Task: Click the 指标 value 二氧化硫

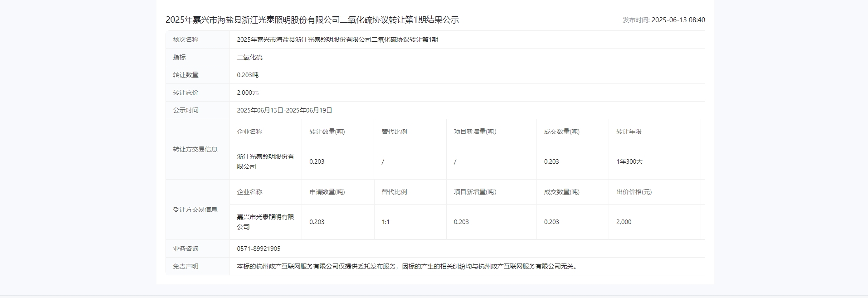Action: point(249,57)
